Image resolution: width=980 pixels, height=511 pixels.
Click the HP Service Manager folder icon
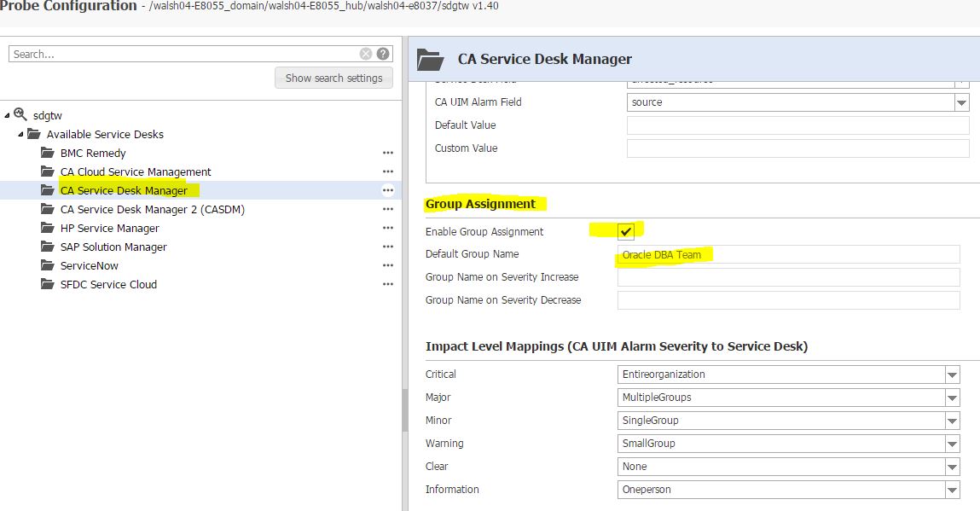point(48,228)
